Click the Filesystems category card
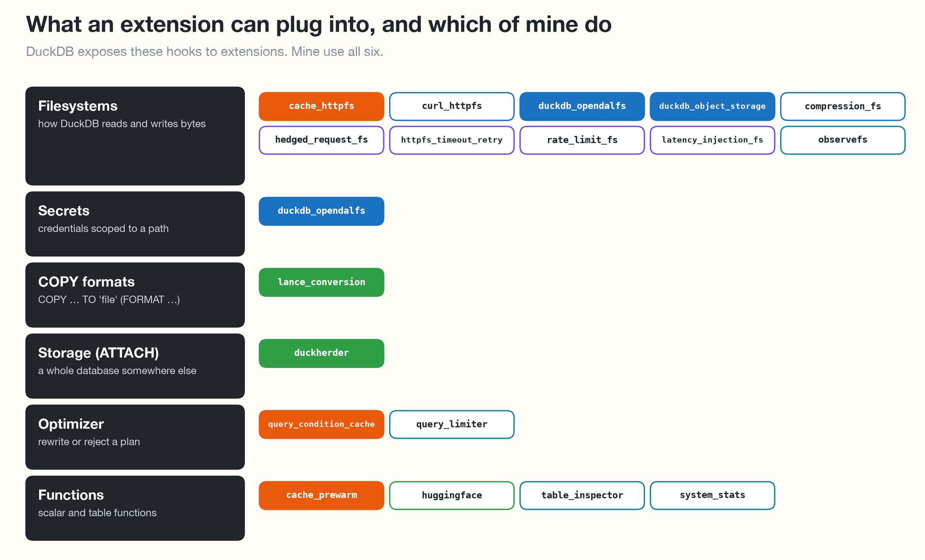 pos(135,136)
